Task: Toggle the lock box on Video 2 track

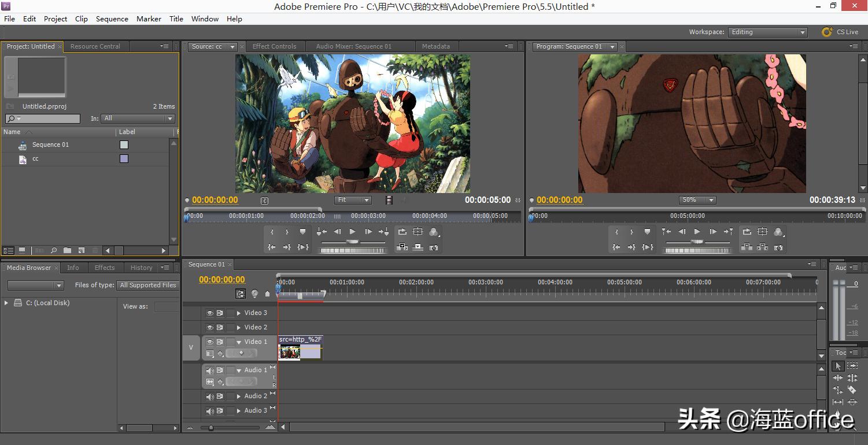Action: 230,328
